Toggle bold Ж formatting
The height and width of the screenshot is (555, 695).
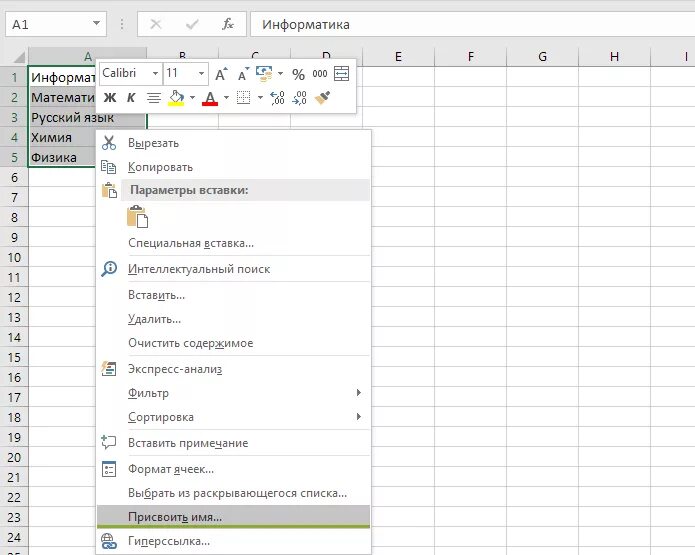coord(110,98)
